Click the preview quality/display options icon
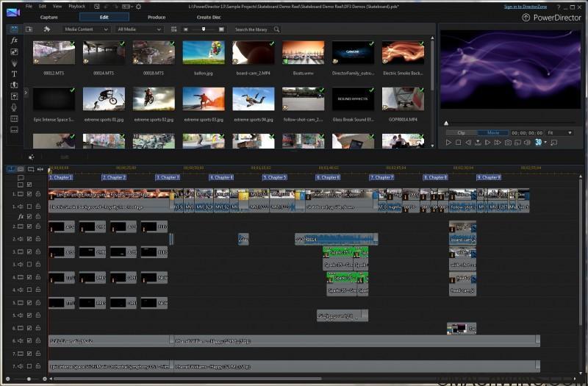Screen dimensions: 588x386 point(517,143)
